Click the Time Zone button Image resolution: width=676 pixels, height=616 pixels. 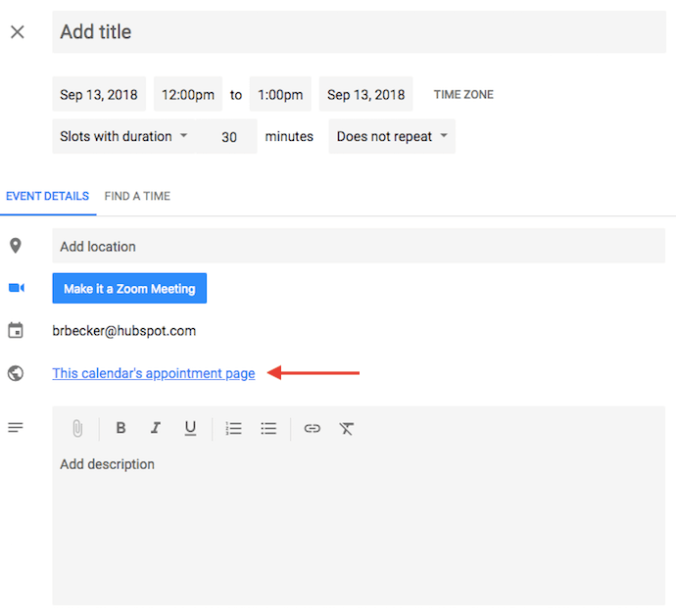point(463,95)
